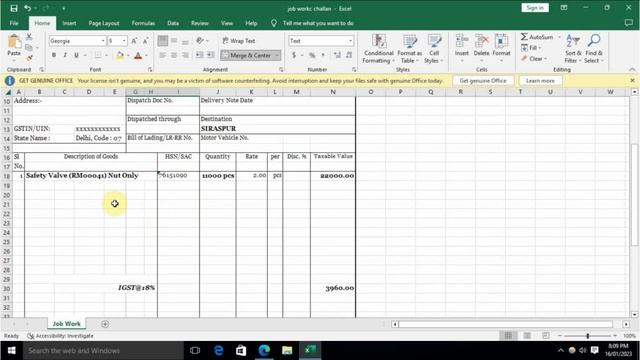Image resolution: width=640 pixels, height=360 pixels.
Task: Toggle center horizontal alignment
Action: 174,55
